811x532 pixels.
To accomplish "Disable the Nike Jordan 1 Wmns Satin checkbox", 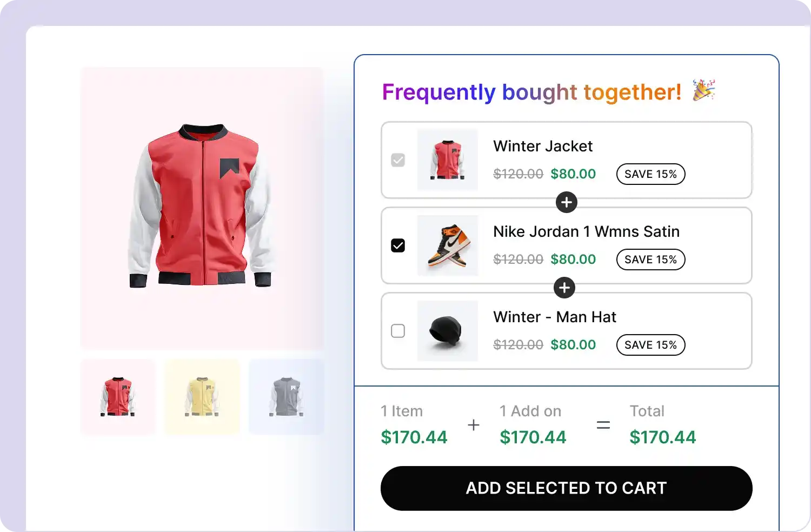I will (398, 245).
